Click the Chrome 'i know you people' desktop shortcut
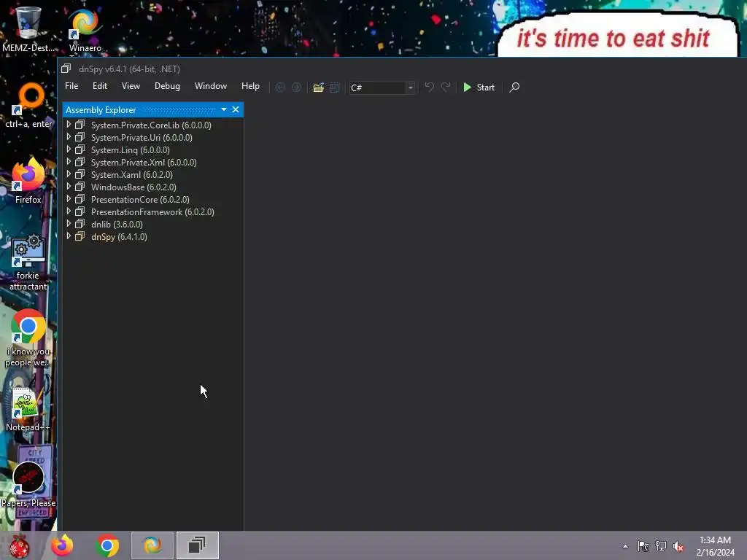This screenshot has height=560, width=747. click(28, 338)
